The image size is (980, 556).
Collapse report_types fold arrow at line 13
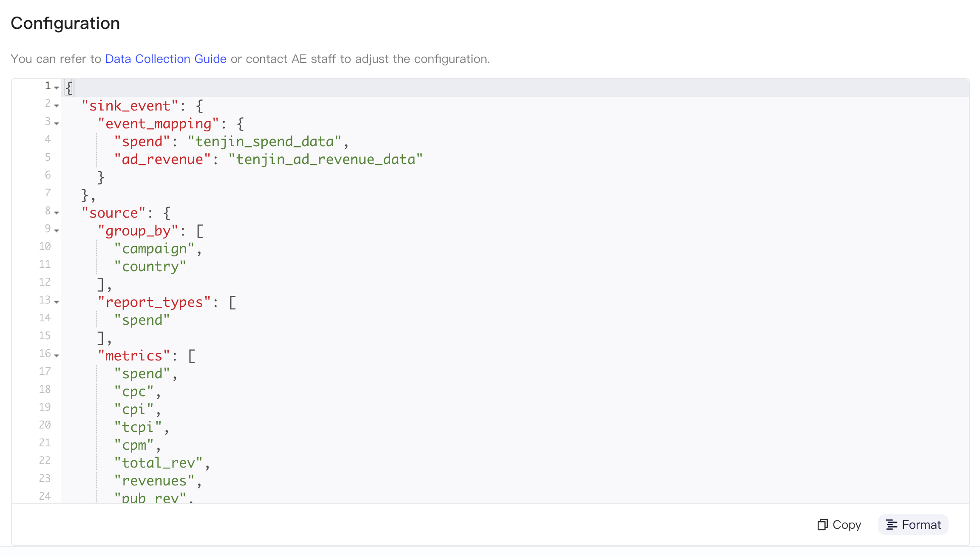pyautogui.click(x=57, y=302)
